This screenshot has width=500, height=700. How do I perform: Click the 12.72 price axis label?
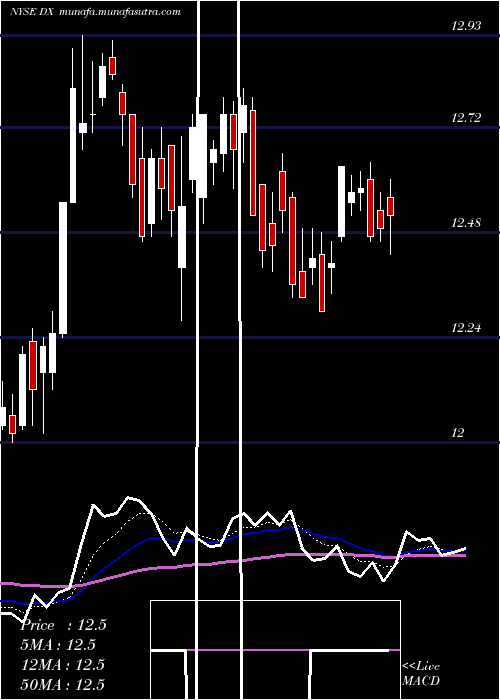tap(466, 118)
